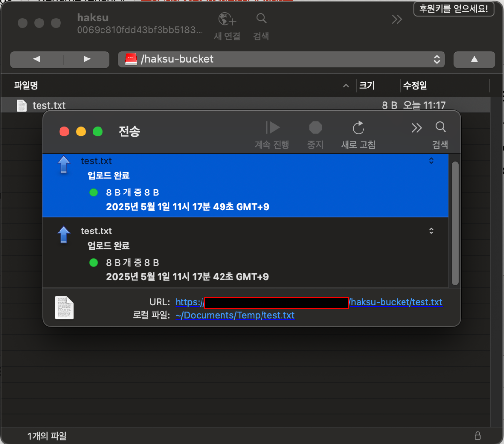
Task: Expand the second test.txt transfer details
Action: coord(431,231)
